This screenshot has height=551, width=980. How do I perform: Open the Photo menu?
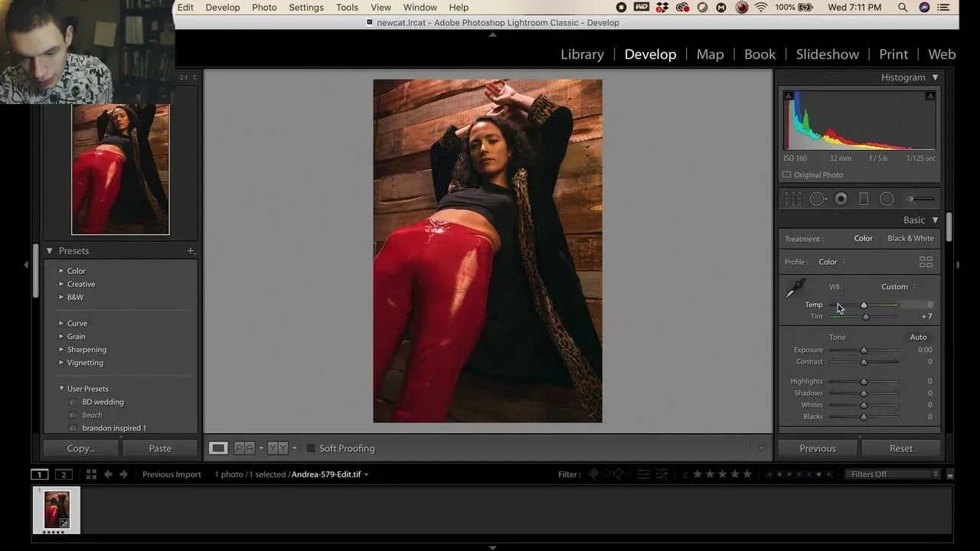click(x=264, y=8)
